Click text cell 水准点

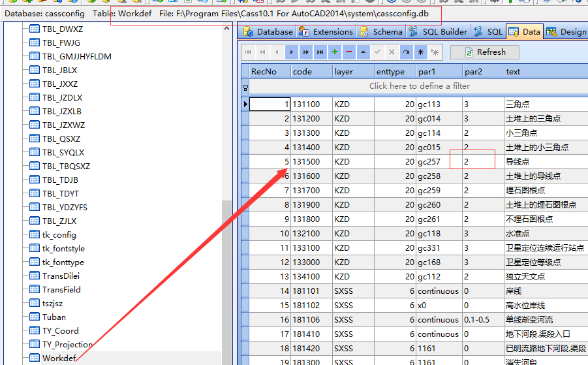pyautogui.click(x=546, y=233)
